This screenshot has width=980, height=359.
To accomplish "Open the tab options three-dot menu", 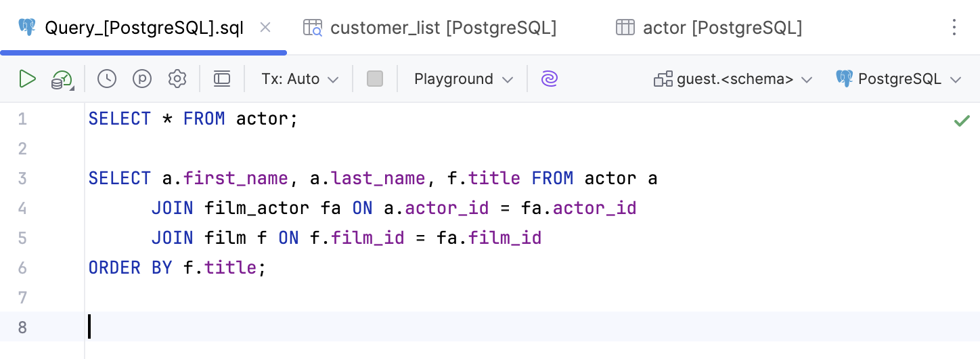I will [954, 27].
